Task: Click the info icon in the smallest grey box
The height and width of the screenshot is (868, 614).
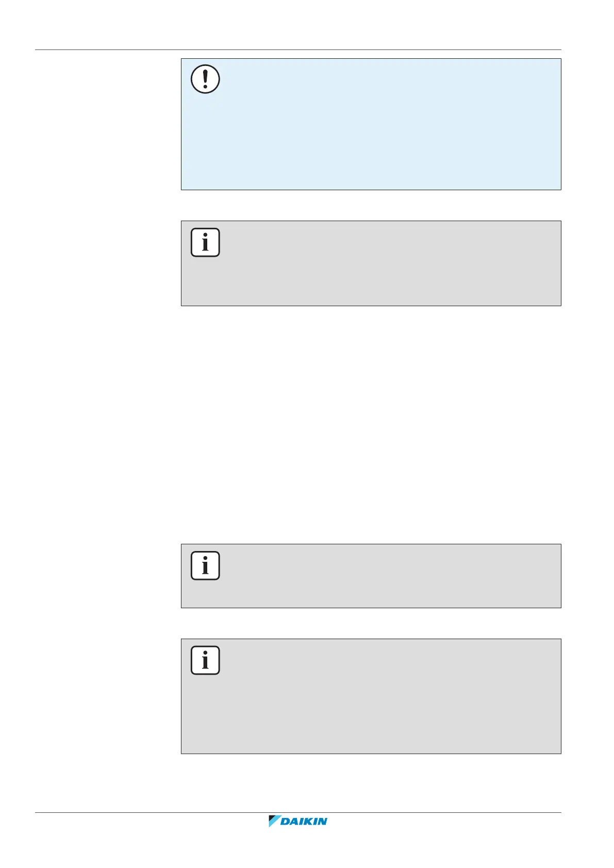Action: (x=205, y=565)
